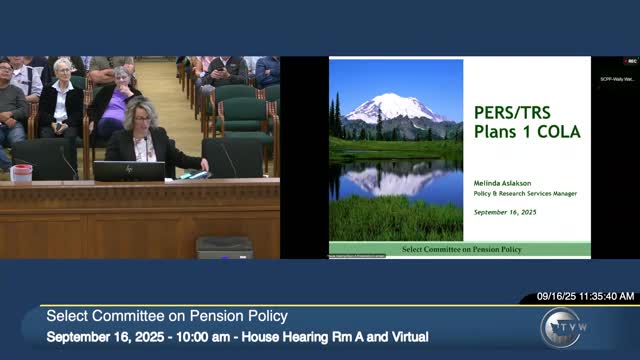Click the green slide footer 'Select Committee on Pension Policy'

click(460, 249)
